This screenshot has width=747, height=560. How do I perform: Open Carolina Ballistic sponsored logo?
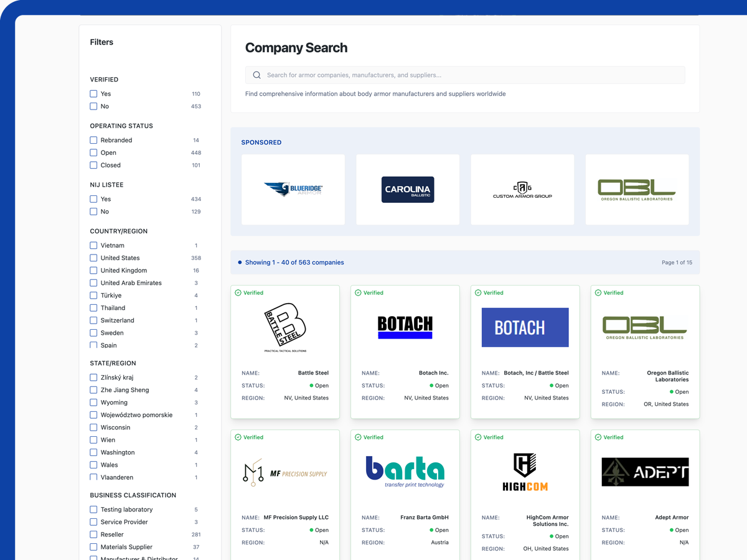click(x=408, y=190)
